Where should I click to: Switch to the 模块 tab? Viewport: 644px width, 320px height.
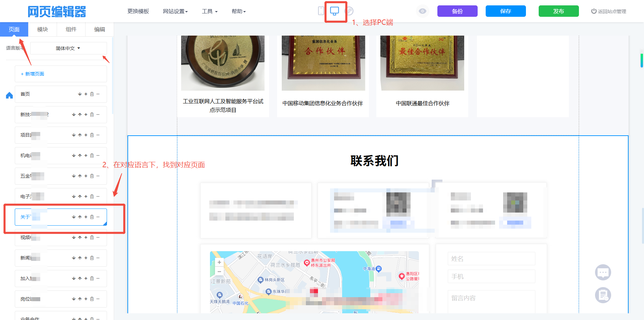(42, 30)
